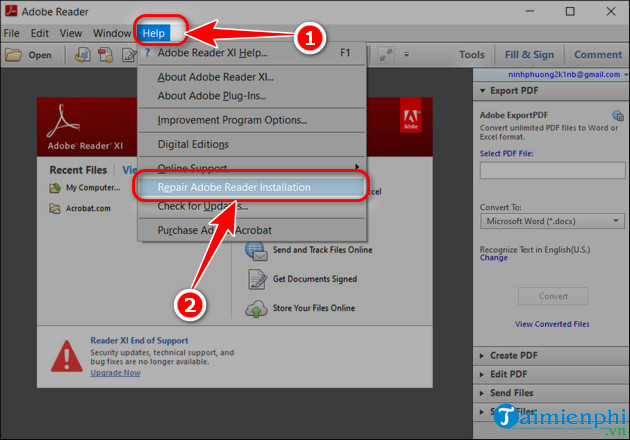Click the Recent Files heading

click(x=78, y=170)
